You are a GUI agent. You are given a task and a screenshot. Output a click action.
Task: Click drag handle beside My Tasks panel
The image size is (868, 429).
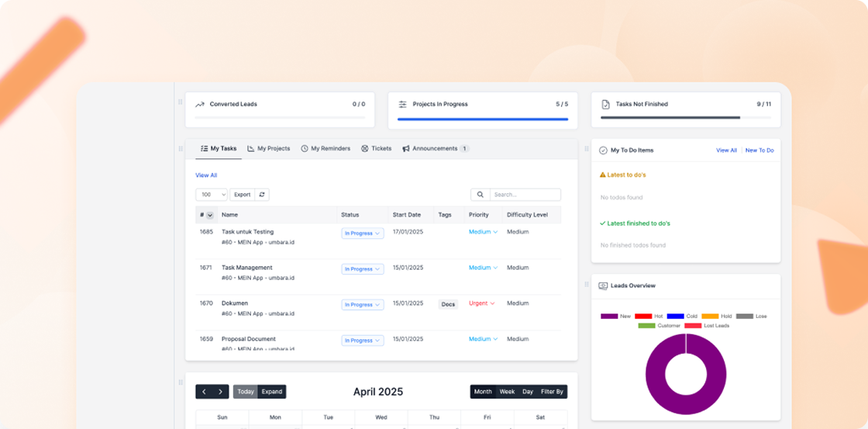[180, 148]
